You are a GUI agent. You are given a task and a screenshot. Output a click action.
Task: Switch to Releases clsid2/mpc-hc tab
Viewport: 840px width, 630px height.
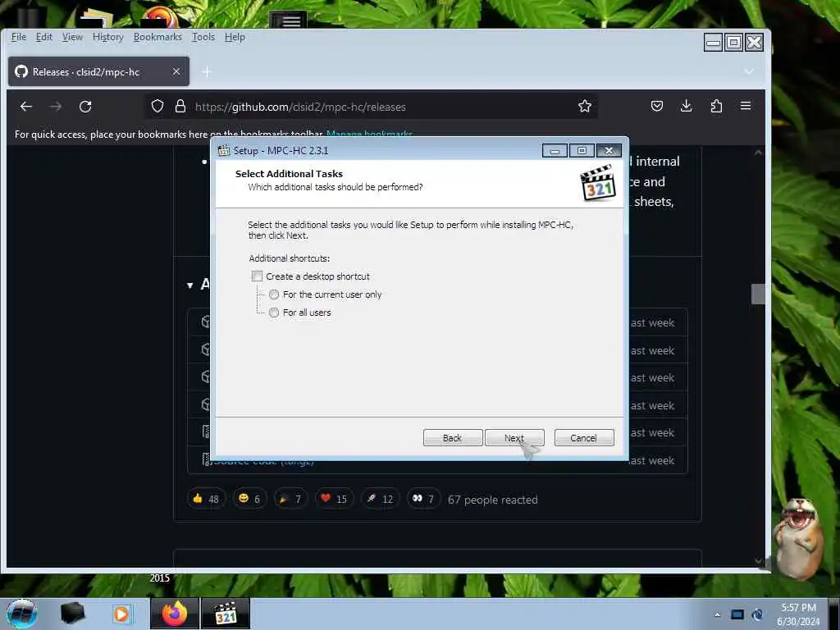98,72
